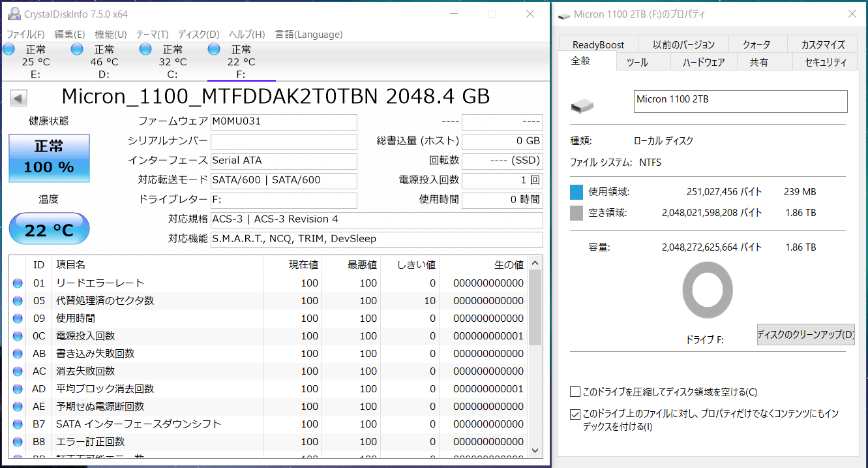The width and height of the screenshot is (868, 468).
Task: Click the 正常 100% health status button
Action: pos(49,158)
